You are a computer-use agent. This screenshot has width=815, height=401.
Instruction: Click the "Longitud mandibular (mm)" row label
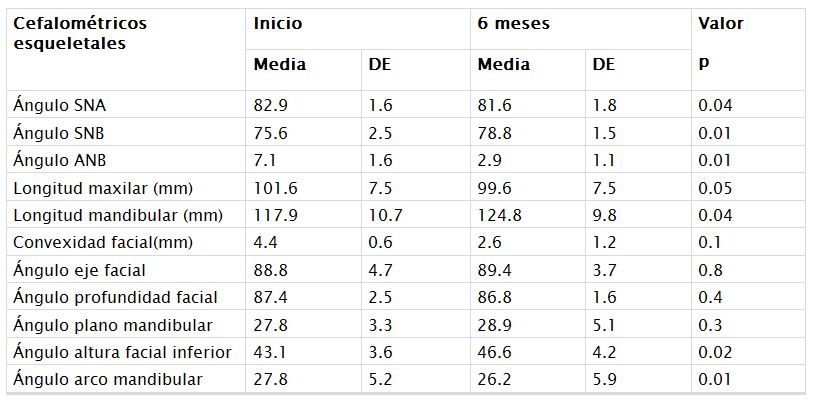pyautogui.click(x=116, y=215)
